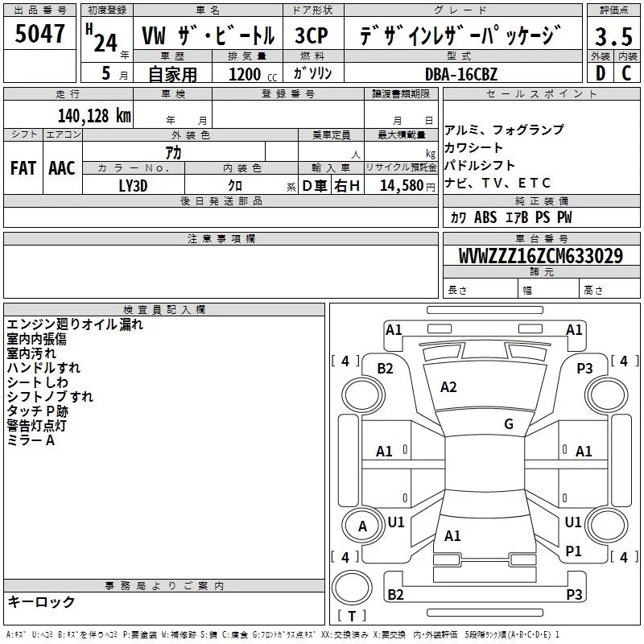Click sales point アルミ、フォグランプ
This screenshot has height=644, width=644.
[505, 130]
